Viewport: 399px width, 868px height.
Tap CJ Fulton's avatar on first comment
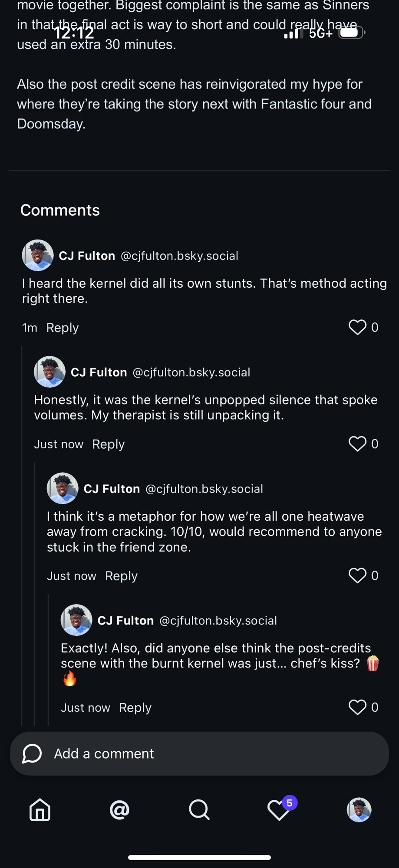click(x=38, y=255)
